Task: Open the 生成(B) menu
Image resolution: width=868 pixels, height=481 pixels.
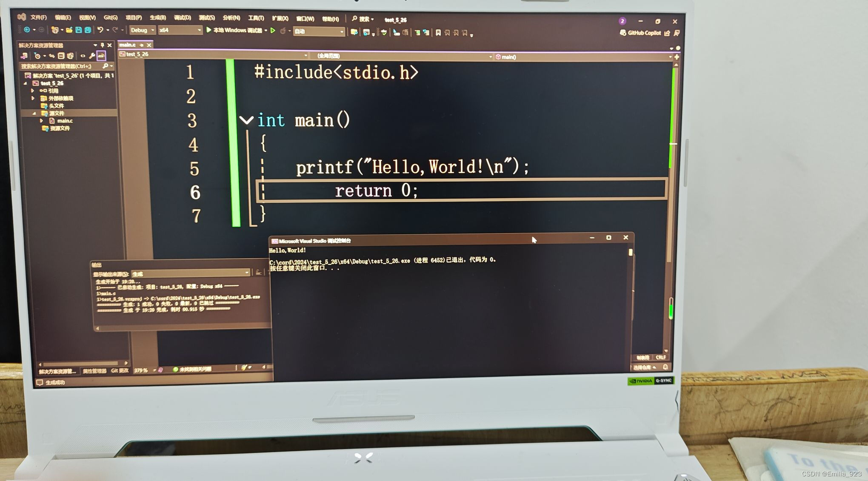Action: (x=158, y=17)
